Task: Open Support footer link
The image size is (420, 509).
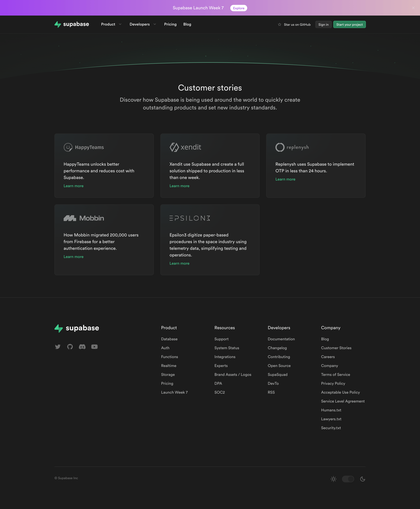Action: [221, 339]
